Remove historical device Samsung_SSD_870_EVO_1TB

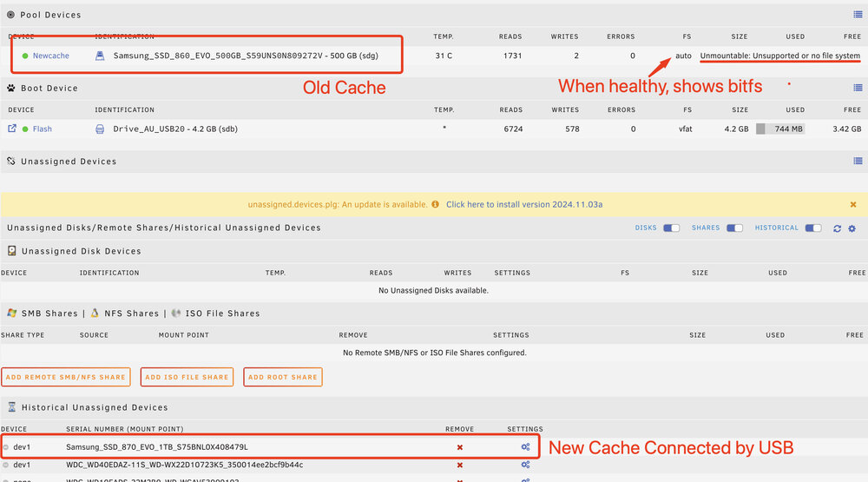(x=459, y=447)
